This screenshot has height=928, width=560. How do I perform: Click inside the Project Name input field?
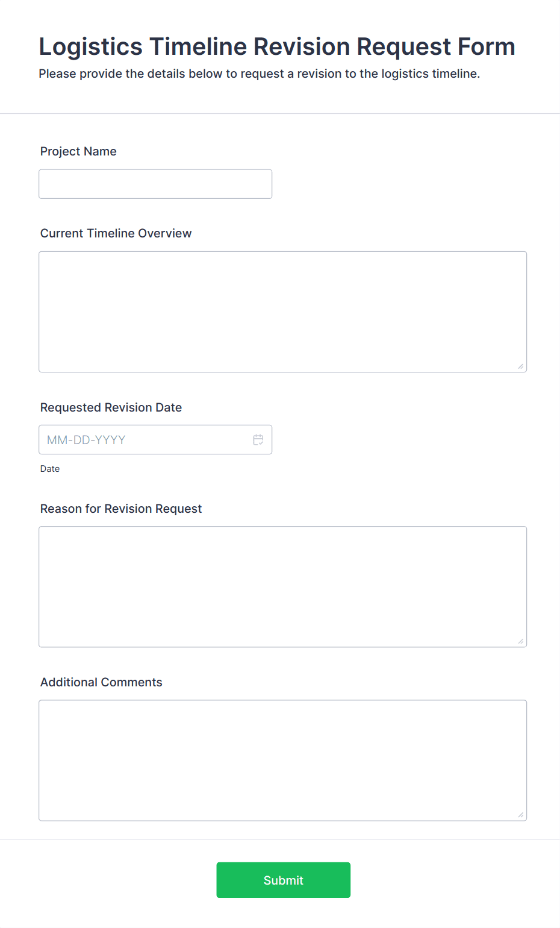pyautogui.click(x=155, y=184)
